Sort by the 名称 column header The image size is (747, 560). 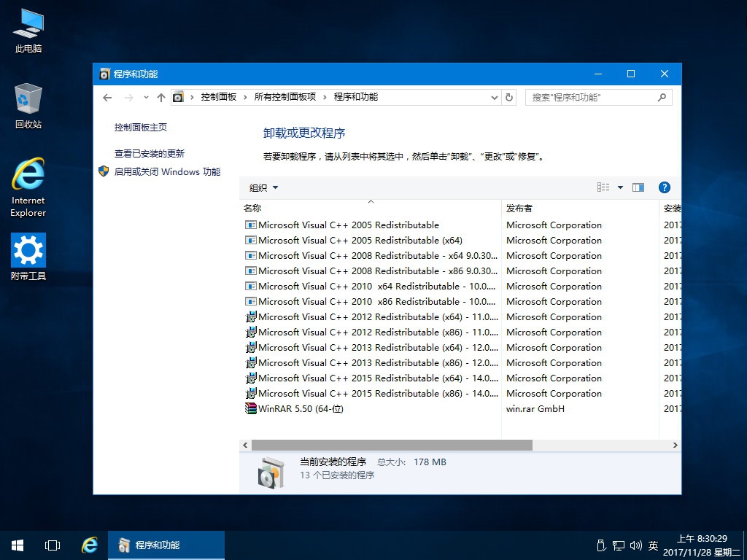pyautogui.click(x=370, y=208)
